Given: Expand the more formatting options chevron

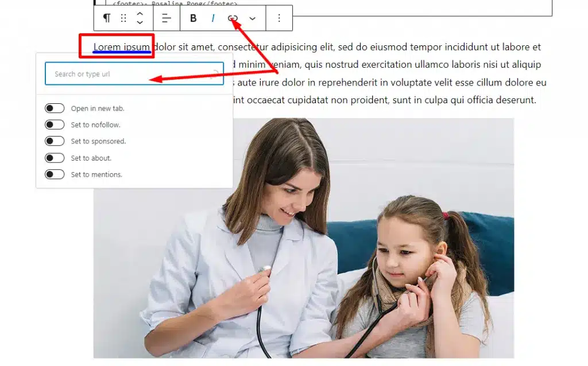Looking at the screenshot, I should [252, 18].
